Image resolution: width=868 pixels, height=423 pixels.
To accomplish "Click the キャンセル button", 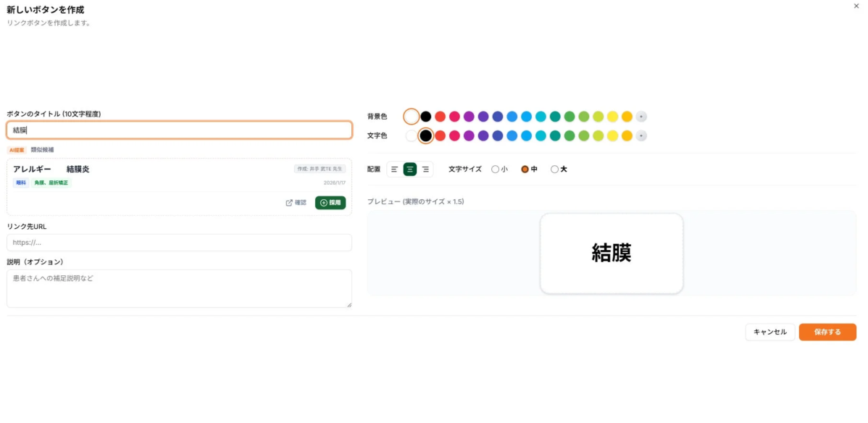I will point(769,331).
